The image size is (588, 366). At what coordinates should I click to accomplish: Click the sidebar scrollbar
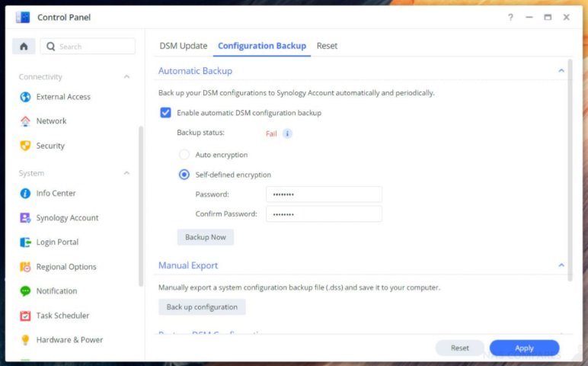click(141, 206)
